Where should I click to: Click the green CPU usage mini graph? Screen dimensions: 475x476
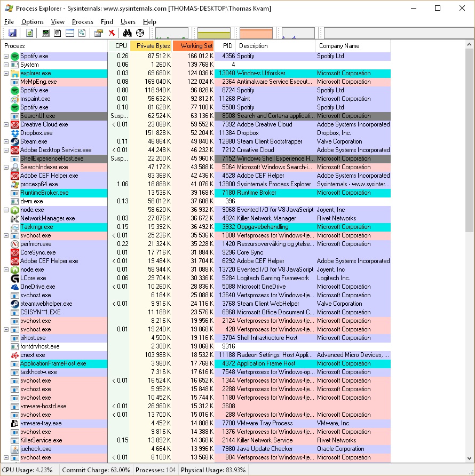[172, 33]
